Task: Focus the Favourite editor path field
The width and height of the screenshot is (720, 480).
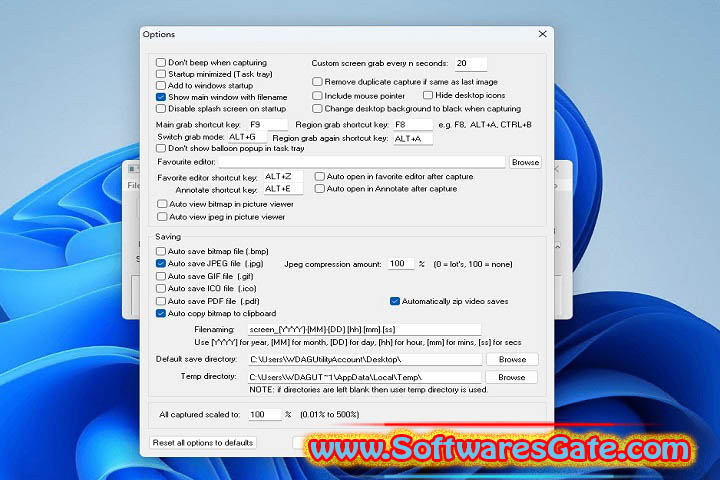Action: pos(362,162)
